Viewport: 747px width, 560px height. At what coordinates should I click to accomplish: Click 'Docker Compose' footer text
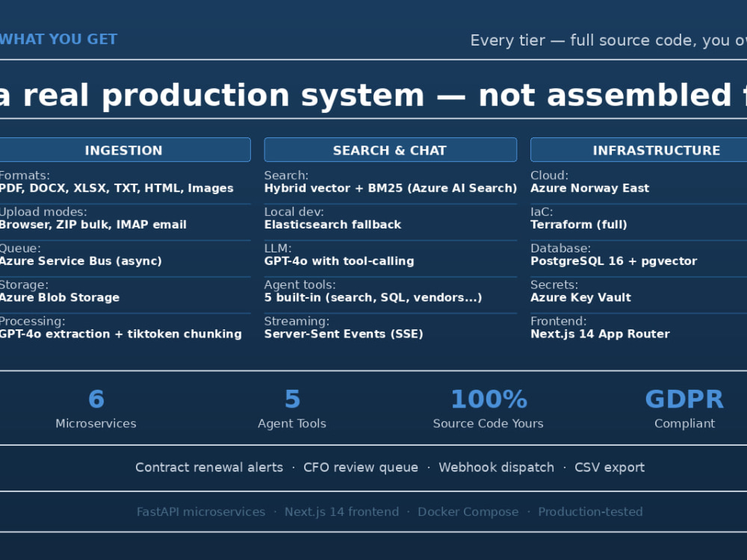[468, 511]
